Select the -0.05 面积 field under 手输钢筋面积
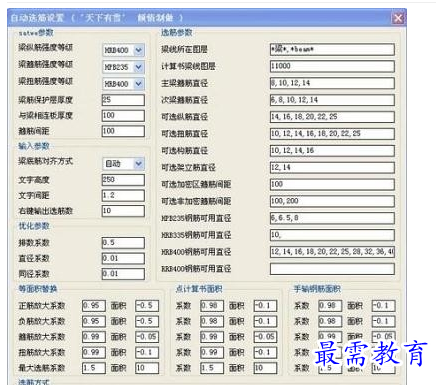Image resolution: width=436 pixels, height=385 pixels. tap(384, 337)
